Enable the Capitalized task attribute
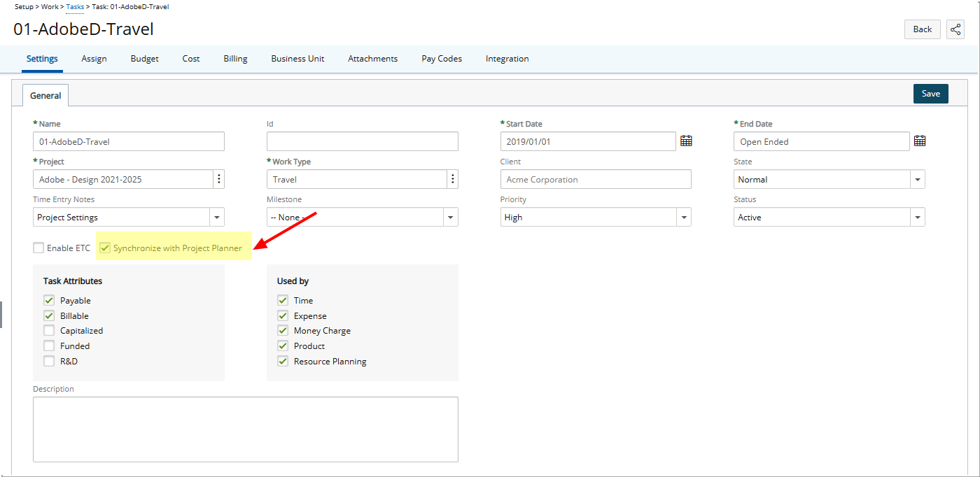The width and height of the screenshot is (980, 477). tap(49, 330)
